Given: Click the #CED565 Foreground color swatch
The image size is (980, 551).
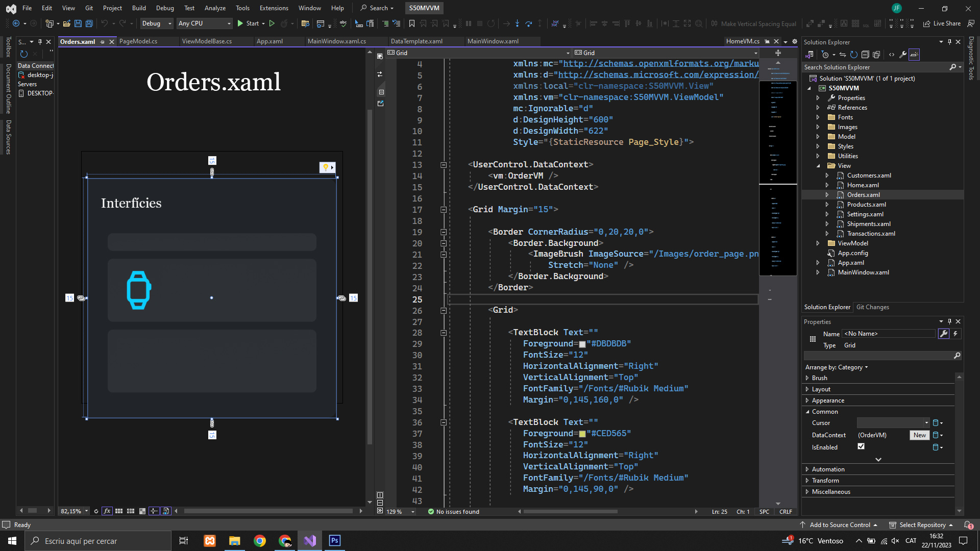Looking at the screenshot, I should tap(582, 434).
